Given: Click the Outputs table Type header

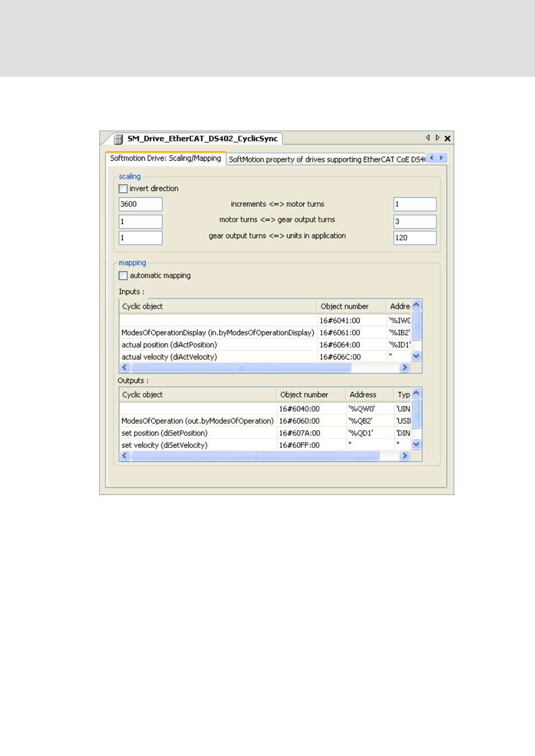Looking at the screenshot, I should [403, 395].
